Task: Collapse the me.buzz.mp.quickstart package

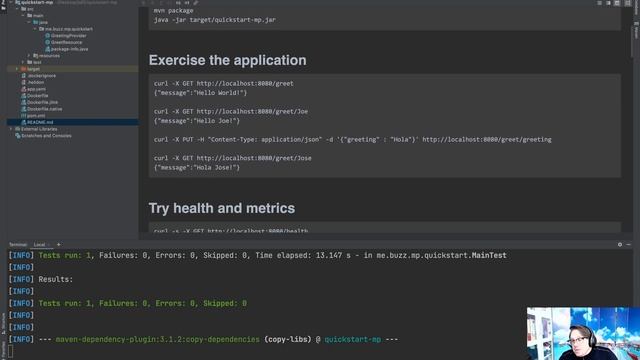Action: 35,29
